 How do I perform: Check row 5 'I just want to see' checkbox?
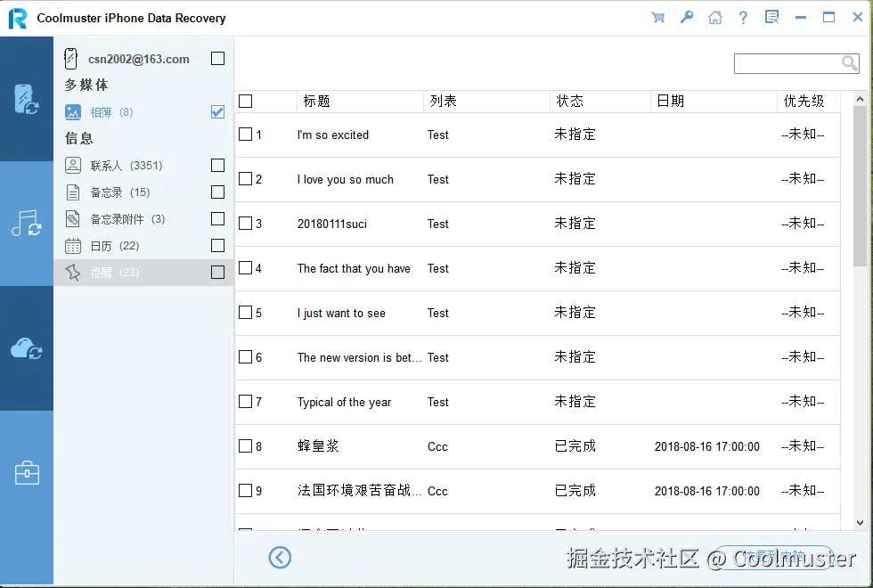[x=246, y=313]
